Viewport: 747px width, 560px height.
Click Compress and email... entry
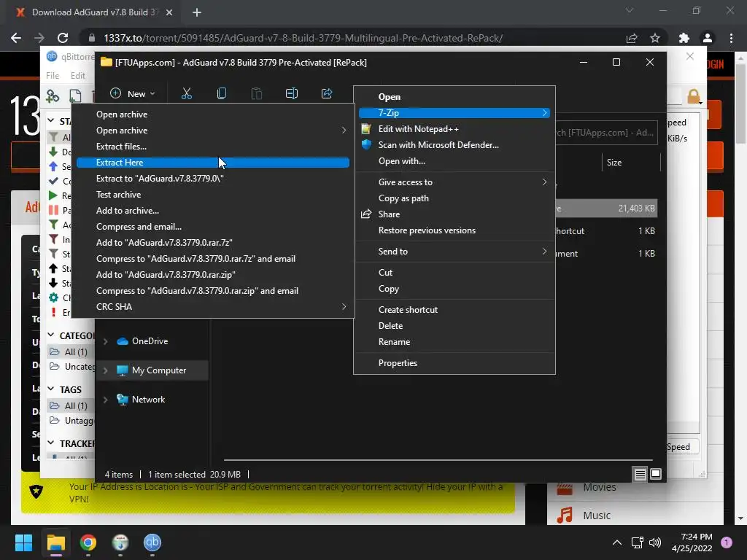click(x=139, y=227)
